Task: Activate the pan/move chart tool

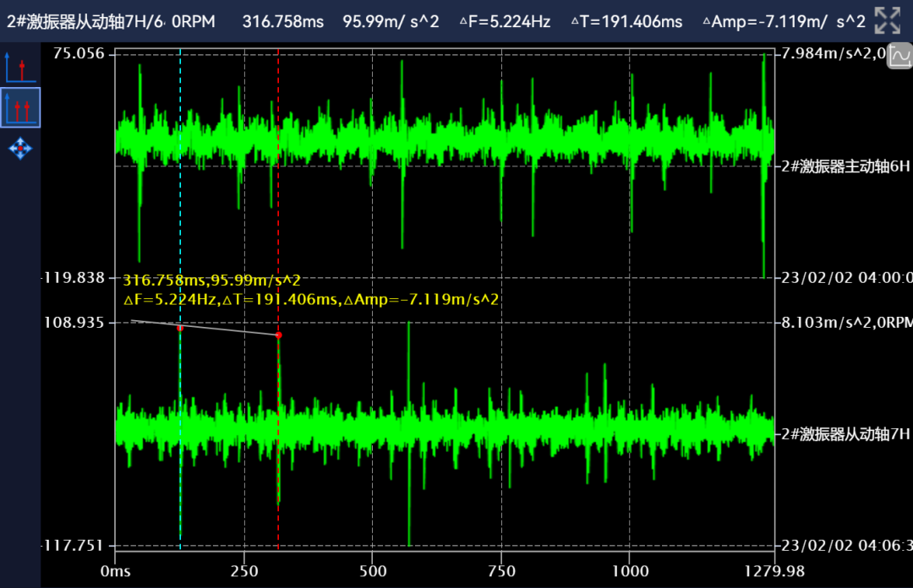Action: click(x=20, y=150)
